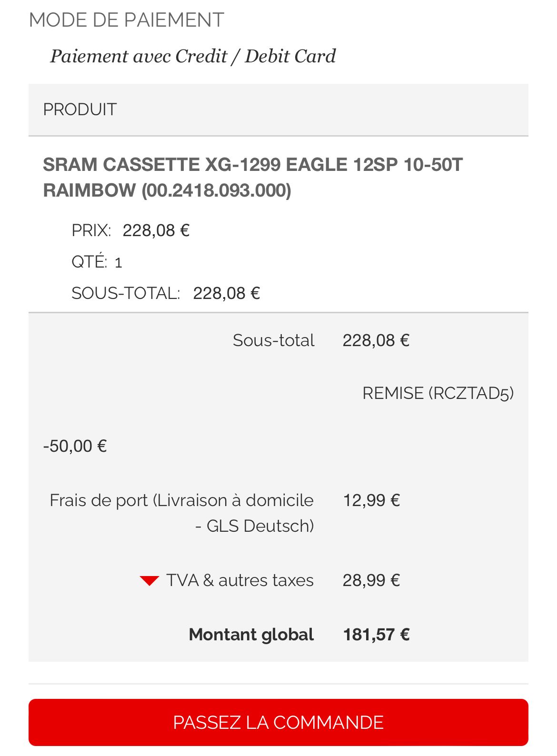The image size is (557, 756).
Task: Expand the TVA red triangle arrow
Action: pos(149,581)
